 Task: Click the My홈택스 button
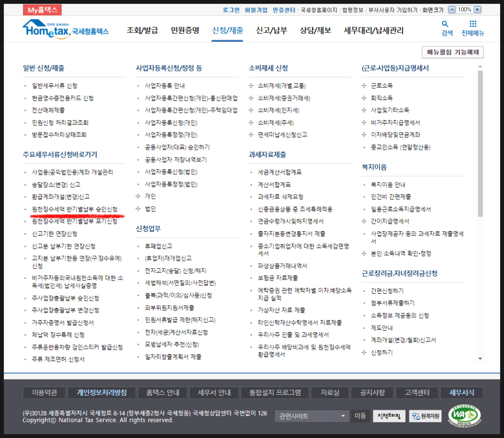click(x=42, y=10)
